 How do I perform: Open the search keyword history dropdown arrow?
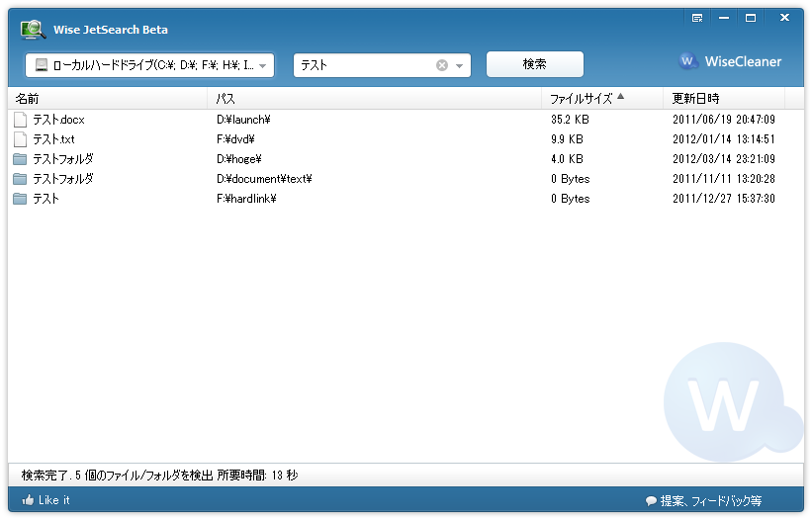coord(459,65)
